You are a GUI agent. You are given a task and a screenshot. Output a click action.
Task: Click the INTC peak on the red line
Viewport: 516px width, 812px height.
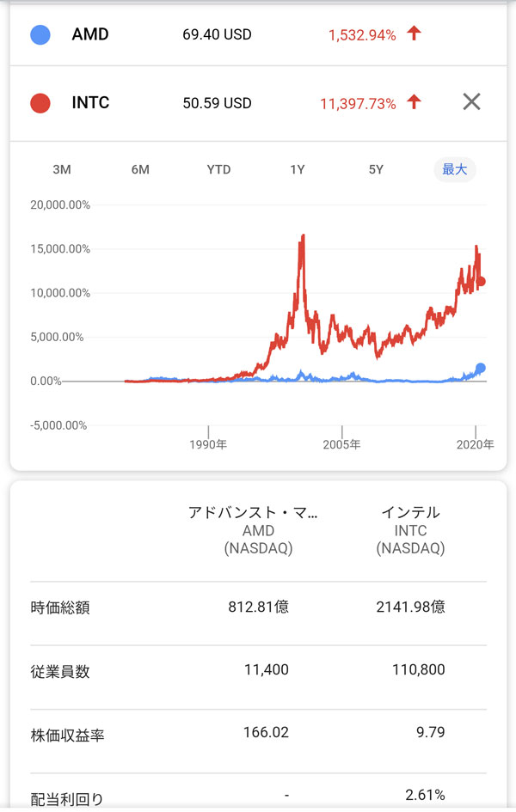point(303,236)
